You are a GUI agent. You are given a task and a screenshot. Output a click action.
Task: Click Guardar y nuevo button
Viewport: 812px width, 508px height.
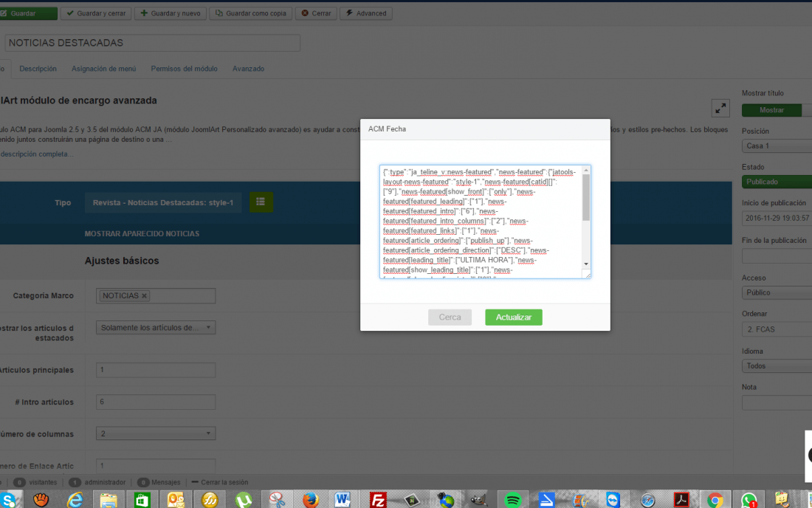pos(171,13)
